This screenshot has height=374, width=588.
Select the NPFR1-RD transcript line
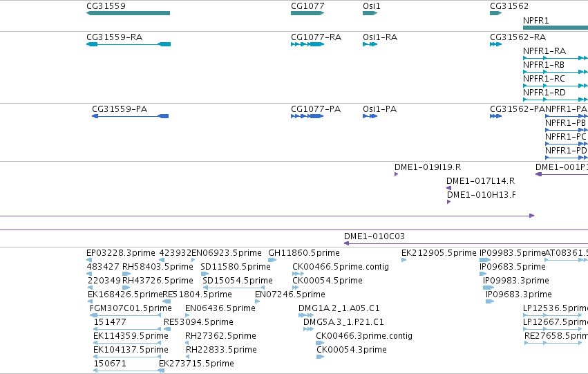click(x=556, y=100)
